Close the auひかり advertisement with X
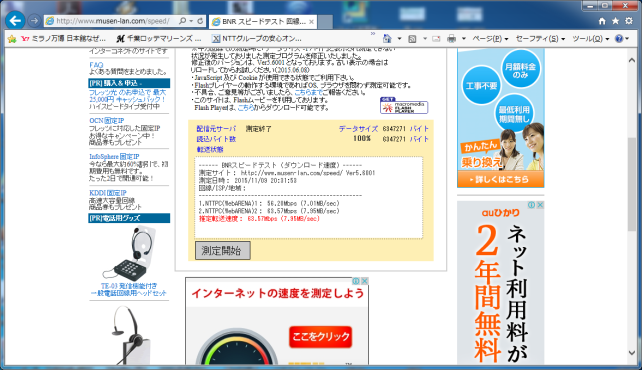The image size is (642, 370). tap(540, 205)
